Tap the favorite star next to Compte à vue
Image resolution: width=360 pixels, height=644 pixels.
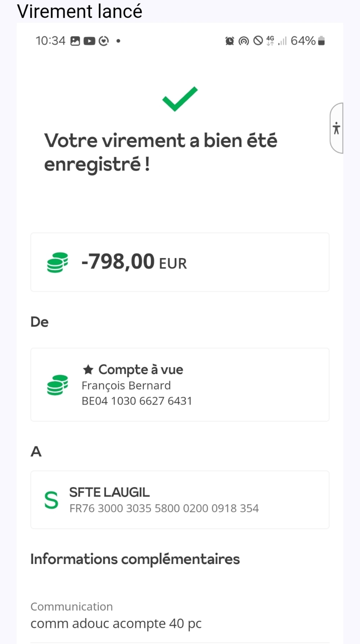88,370
